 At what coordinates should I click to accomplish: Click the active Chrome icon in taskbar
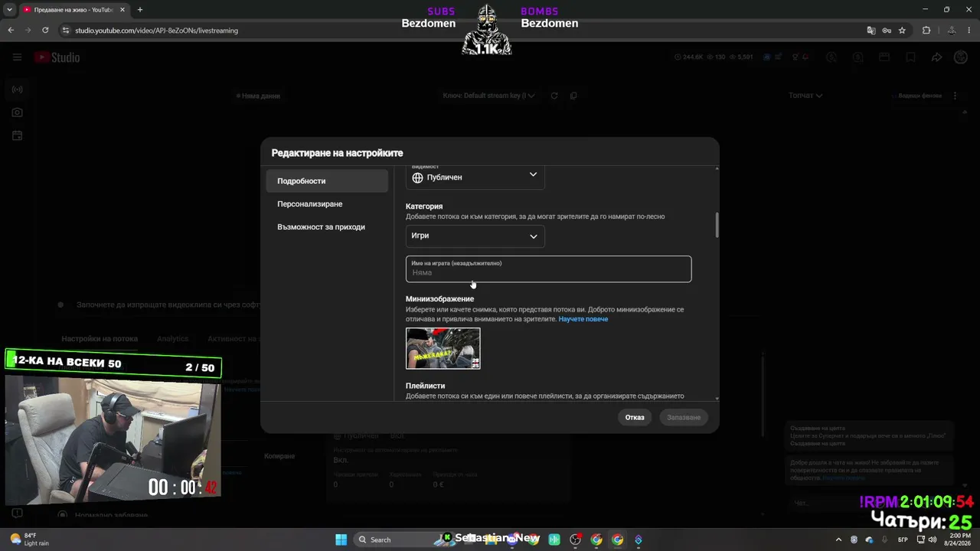(x=617, y=540)
